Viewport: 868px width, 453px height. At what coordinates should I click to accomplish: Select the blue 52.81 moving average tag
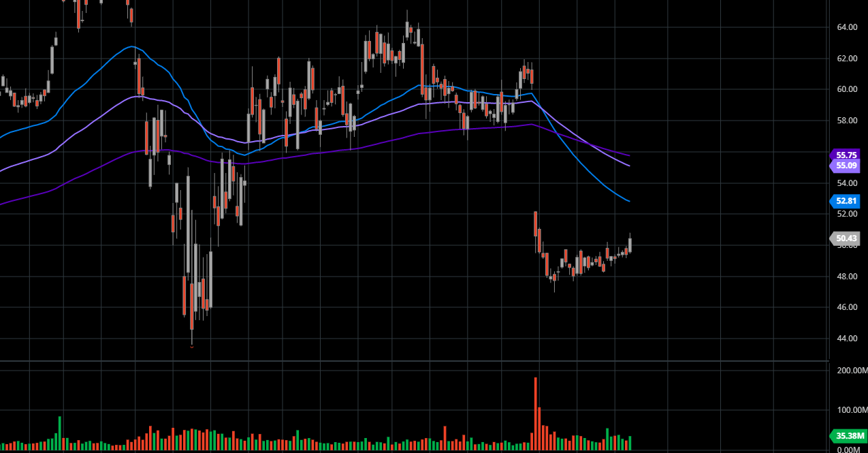point(845,201)
